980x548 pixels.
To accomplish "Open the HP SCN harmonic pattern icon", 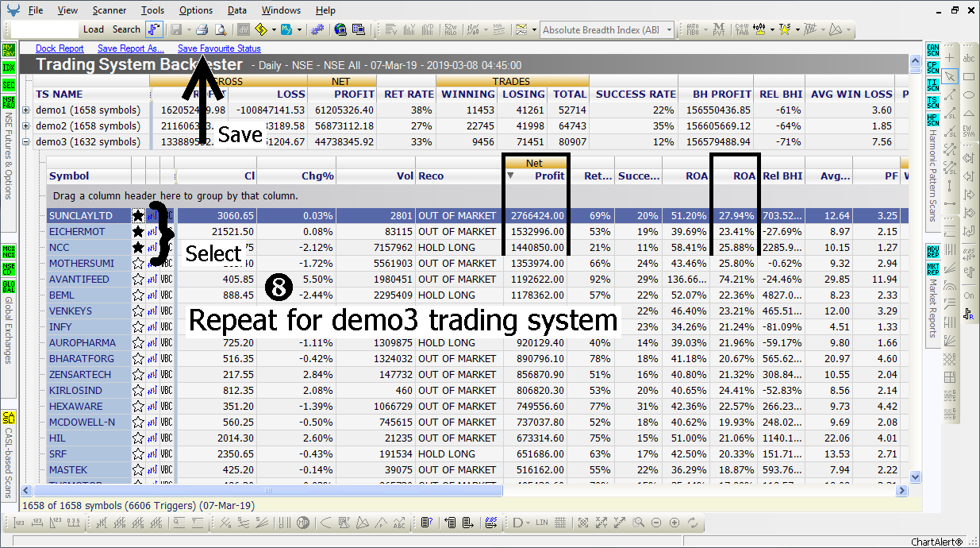I will click(932, 121).
